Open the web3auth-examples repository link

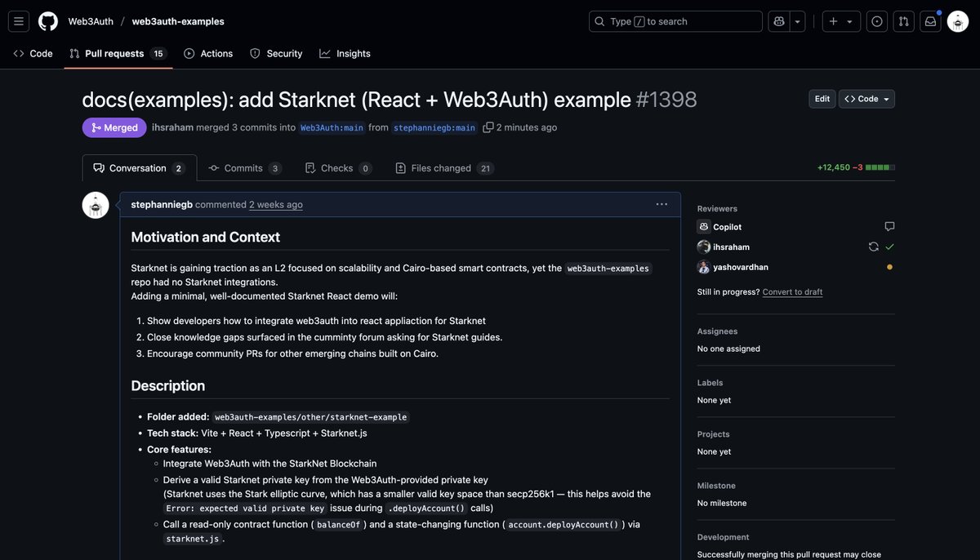(x=178, y=21)
